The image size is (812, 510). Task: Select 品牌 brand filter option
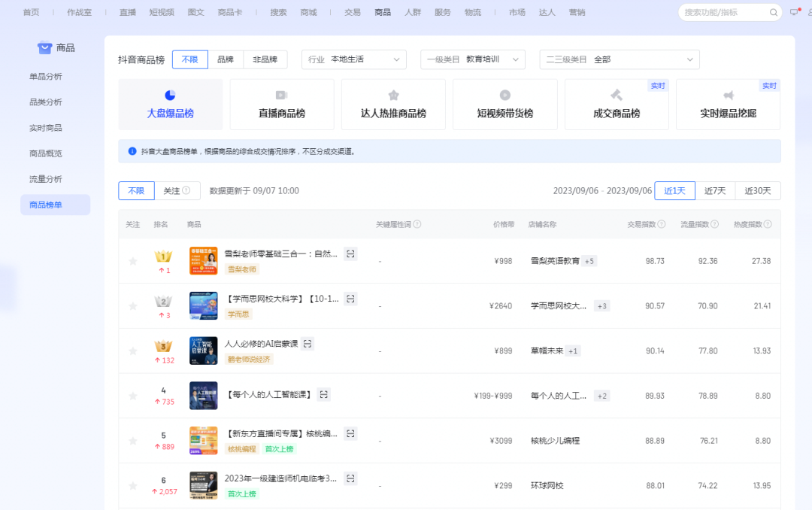coord(226,59)
